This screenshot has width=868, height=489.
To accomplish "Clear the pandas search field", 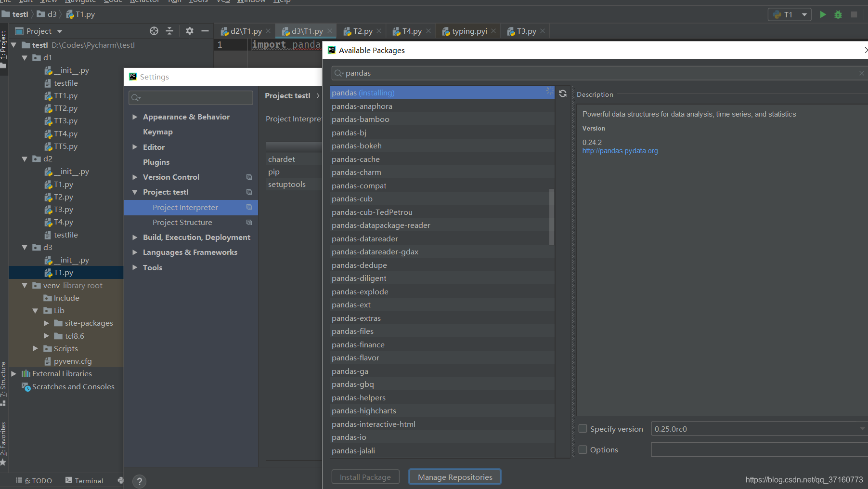I will [861, 73].
